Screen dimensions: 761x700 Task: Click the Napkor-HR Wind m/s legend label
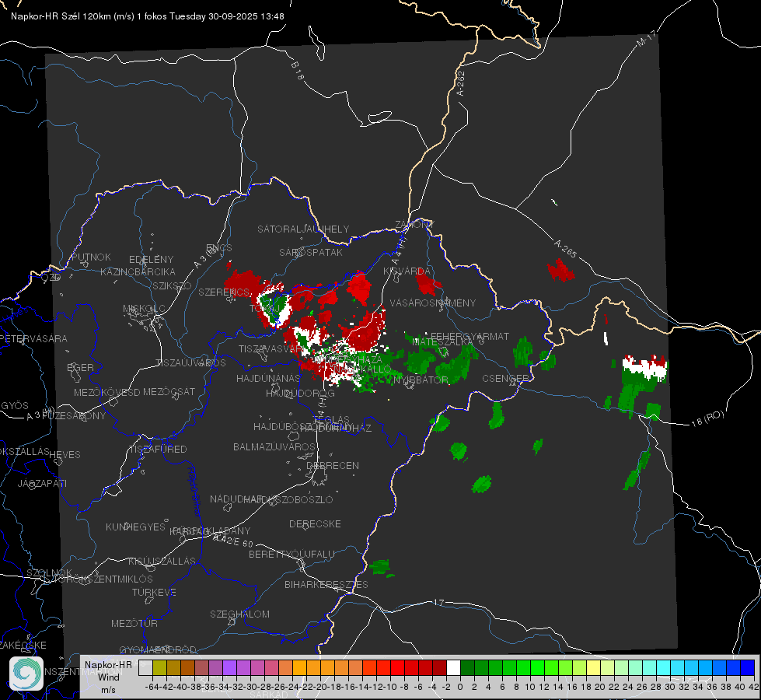click(x=108, y=677)
